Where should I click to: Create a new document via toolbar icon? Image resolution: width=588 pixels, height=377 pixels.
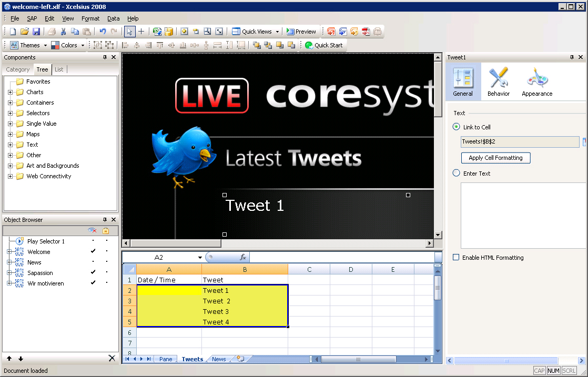(x=13, y=32)
